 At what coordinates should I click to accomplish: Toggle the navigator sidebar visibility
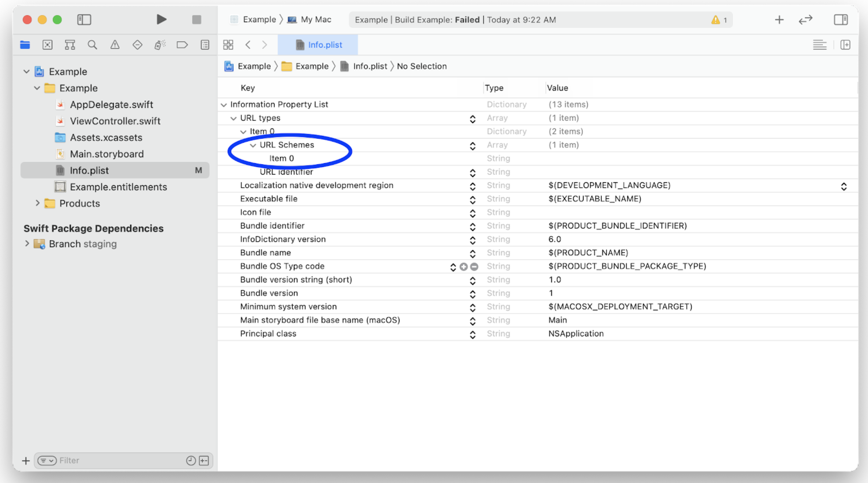click(84, 19)
